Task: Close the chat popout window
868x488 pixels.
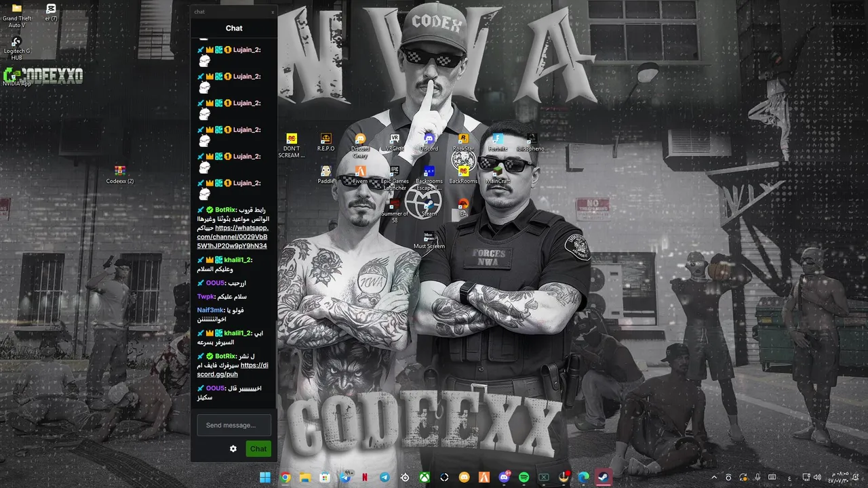Action: (x=273, y=12)
